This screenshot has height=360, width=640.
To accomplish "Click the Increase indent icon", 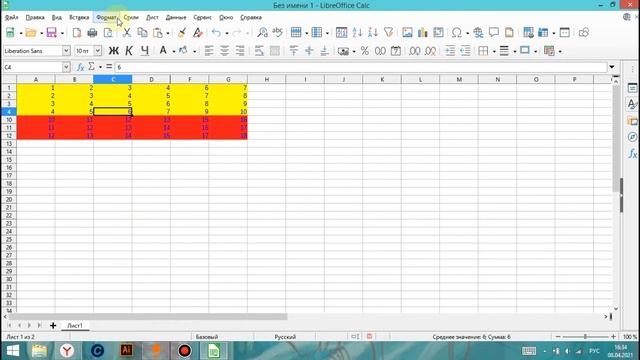I will [450, 51].
